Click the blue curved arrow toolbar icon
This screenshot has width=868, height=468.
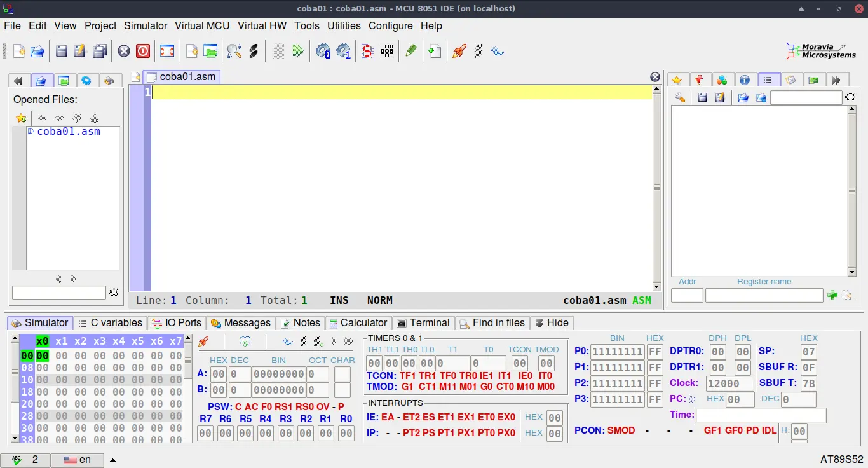click(498, 52)
